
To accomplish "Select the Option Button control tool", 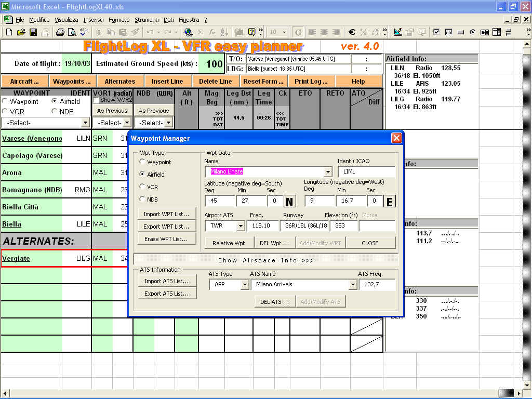I will tap(472, 32).
